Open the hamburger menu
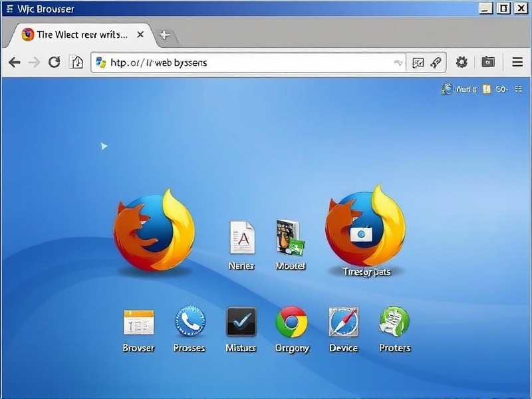Screen dimensions: 532x399 pos(517,62)
